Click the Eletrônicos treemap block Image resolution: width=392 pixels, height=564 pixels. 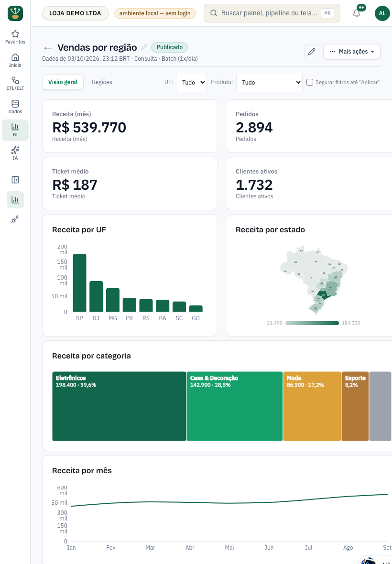[119, 406]
